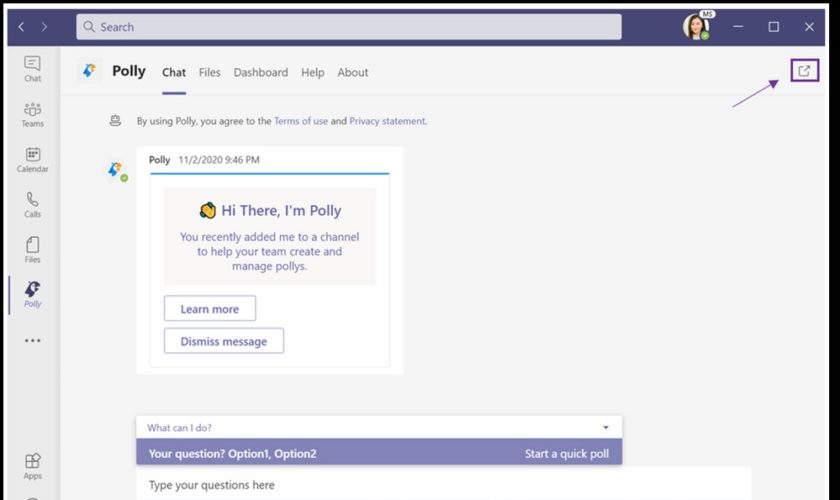
Task: Open the Calendar sidebar icon
Action: [32, 160]
